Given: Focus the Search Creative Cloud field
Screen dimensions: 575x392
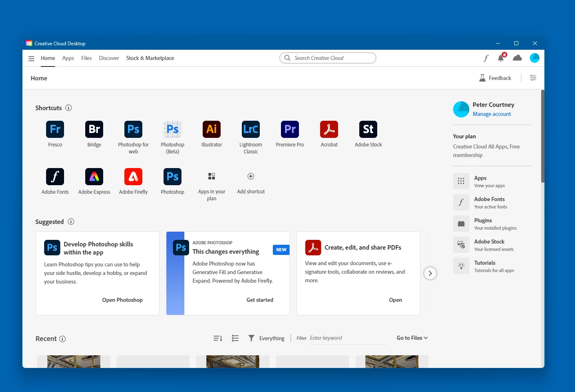Looking at the screenshot, I should (328, 58).
